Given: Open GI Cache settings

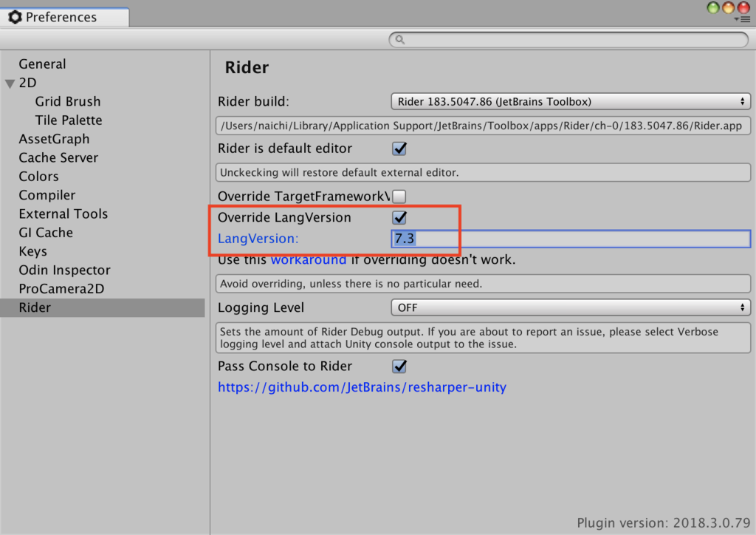Looking at the screenshot, I should coord(46,233).
